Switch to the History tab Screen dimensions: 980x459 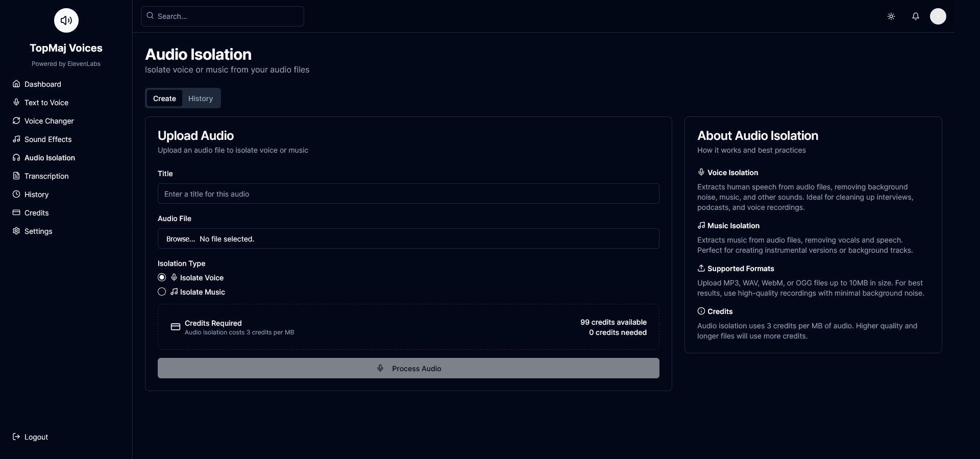[200, 99]
